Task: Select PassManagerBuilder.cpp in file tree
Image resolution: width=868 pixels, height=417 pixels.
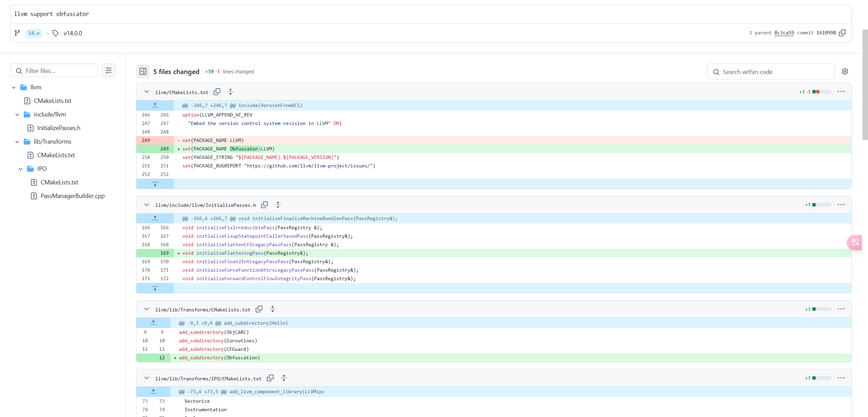Action: click(x=72, y=196)
